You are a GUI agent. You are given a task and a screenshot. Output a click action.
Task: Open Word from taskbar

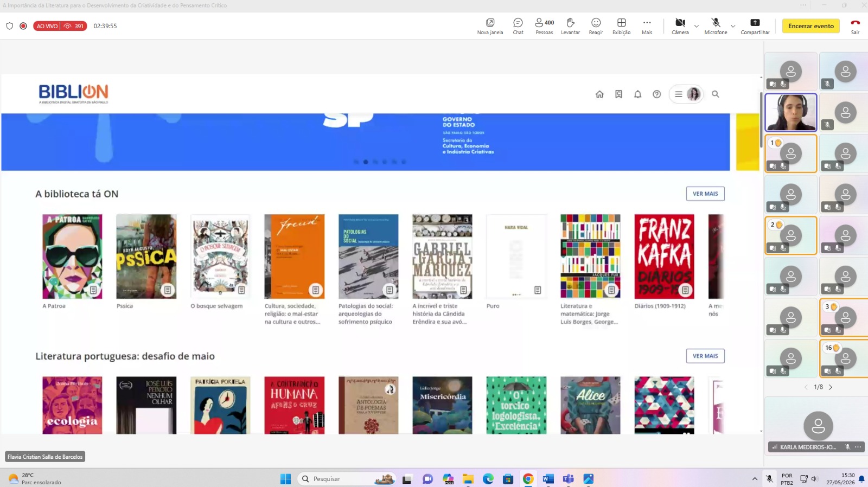click(x=548, y=479)
